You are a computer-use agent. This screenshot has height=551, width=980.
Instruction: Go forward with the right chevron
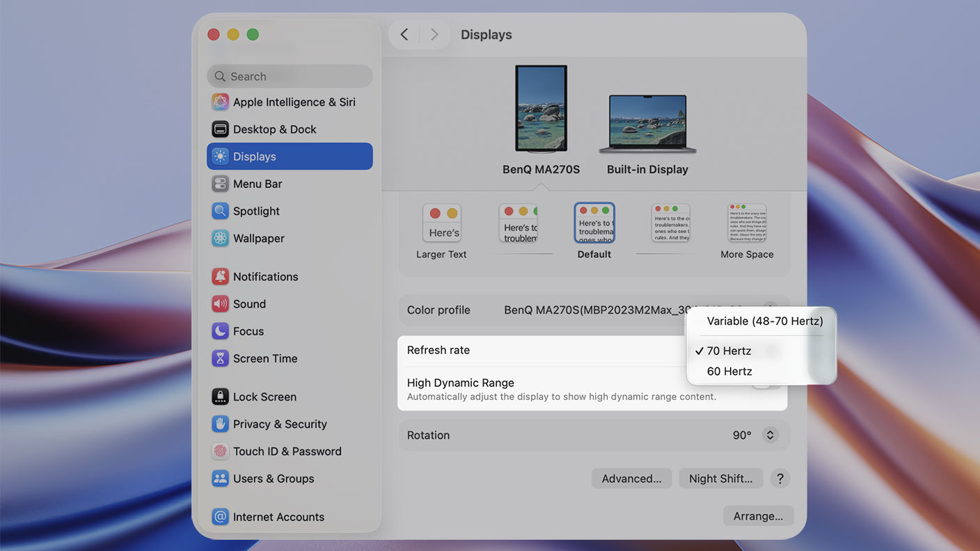click(x=434, y=34)
